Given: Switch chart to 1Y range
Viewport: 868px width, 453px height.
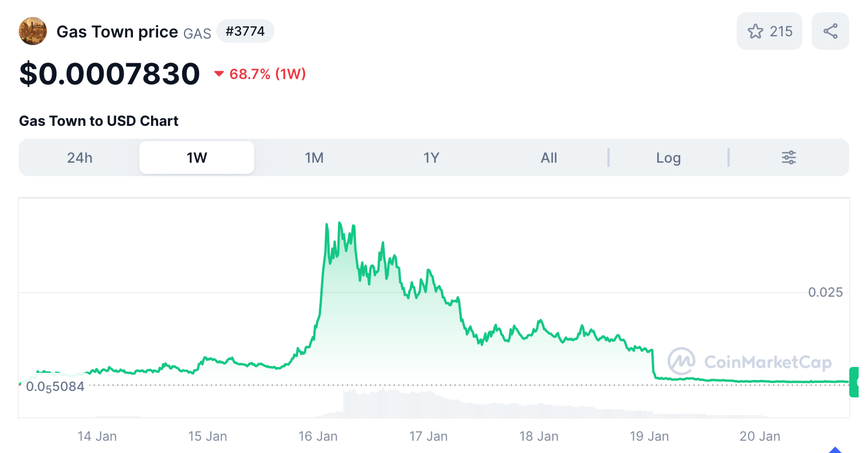Looking at the screenshot, I should 431,157.
